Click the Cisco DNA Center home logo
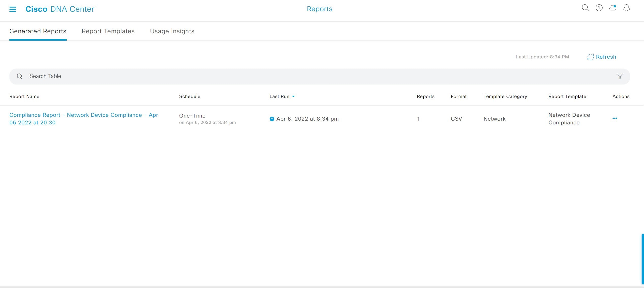Screen dimensions: 644x295 (x=60, y=9)
